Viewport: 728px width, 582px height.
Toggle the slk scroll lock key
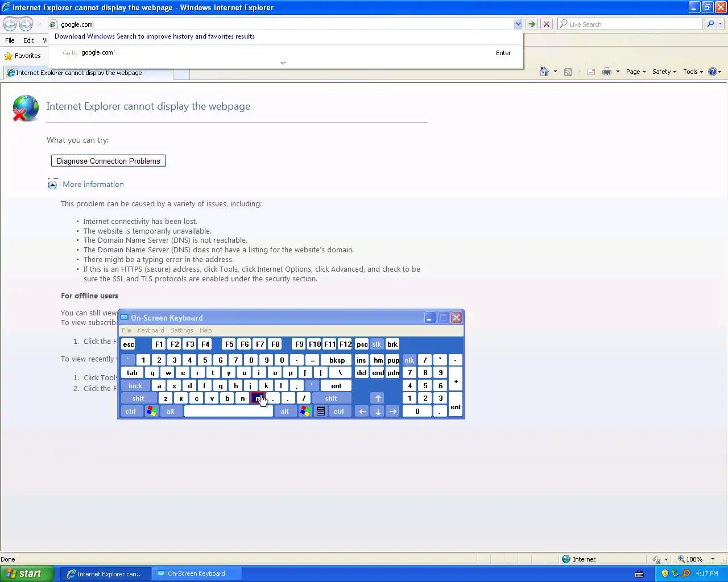pos(377,344)
